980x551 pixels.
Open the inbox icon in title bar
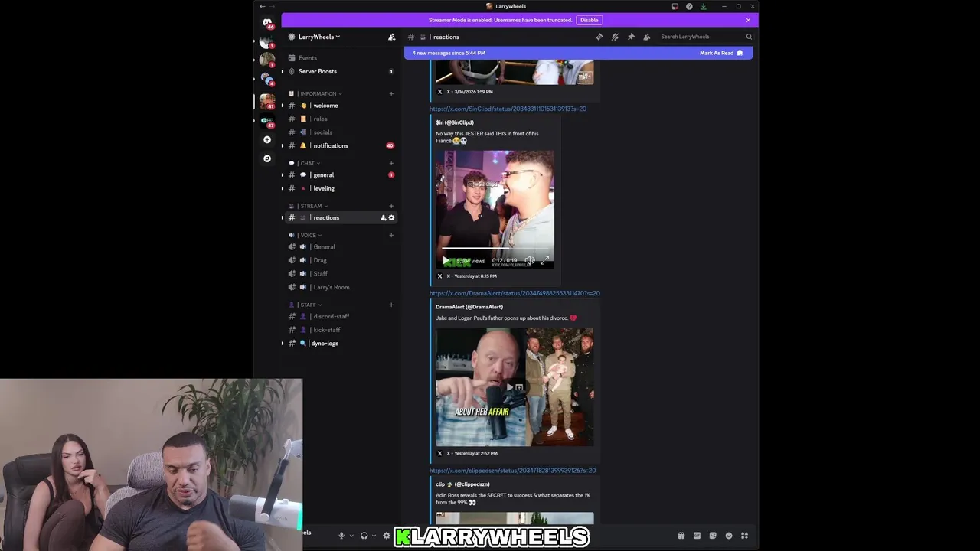click(x=675, y=6)
